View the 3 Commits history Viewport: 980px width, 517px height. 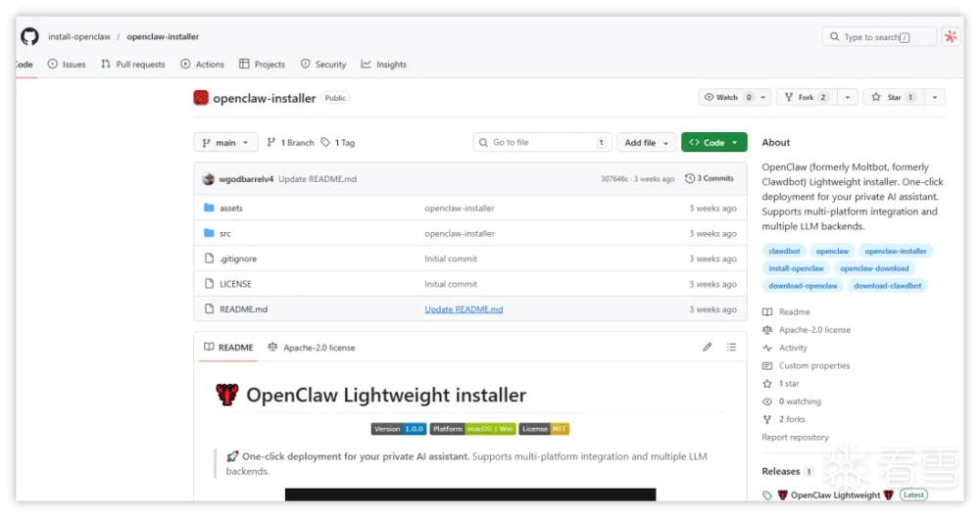tap(710, 179)
